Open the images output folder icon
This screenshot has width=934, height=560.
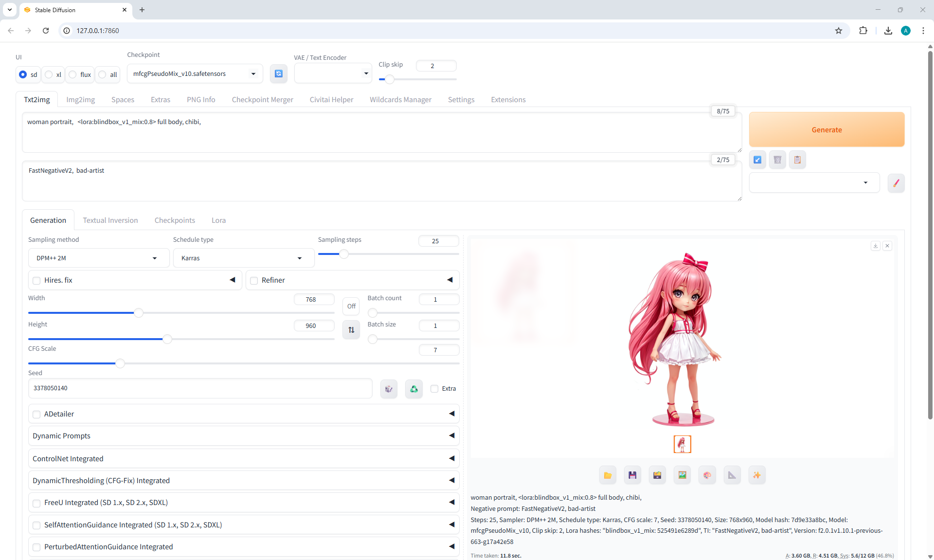tap(608, 475)
